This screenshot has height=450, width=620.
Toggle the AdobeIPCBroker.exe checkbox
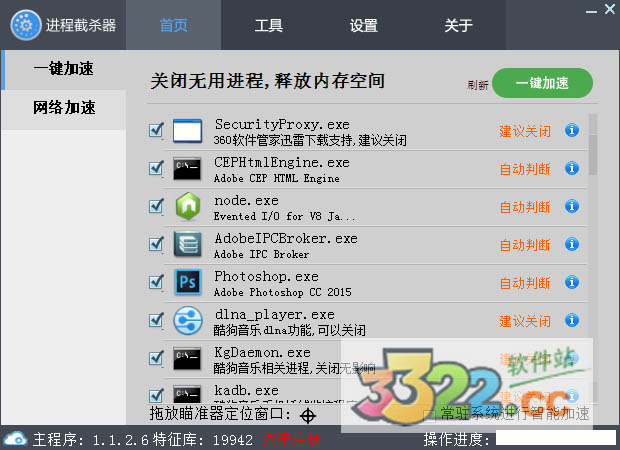(156, 244)
